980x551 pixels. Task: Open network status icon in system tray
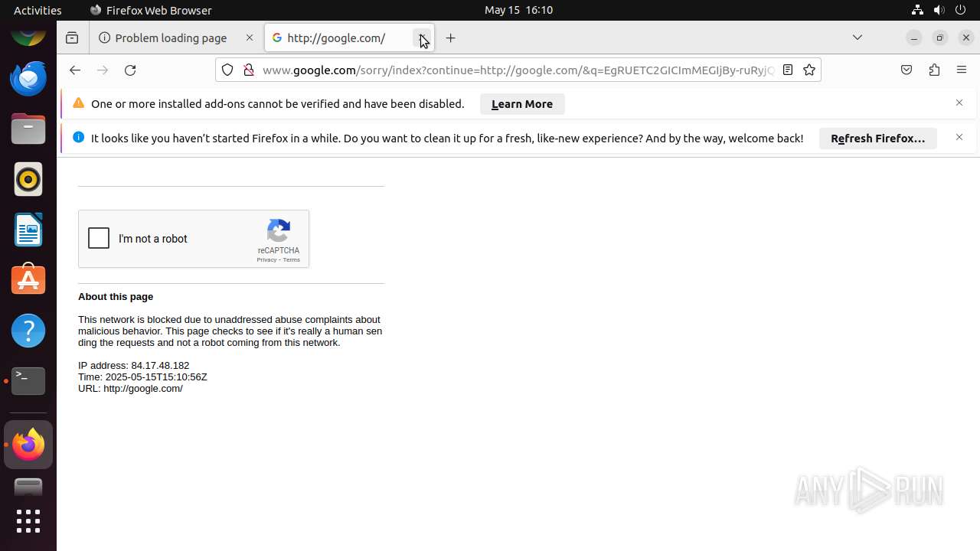(x=917, y=10)
